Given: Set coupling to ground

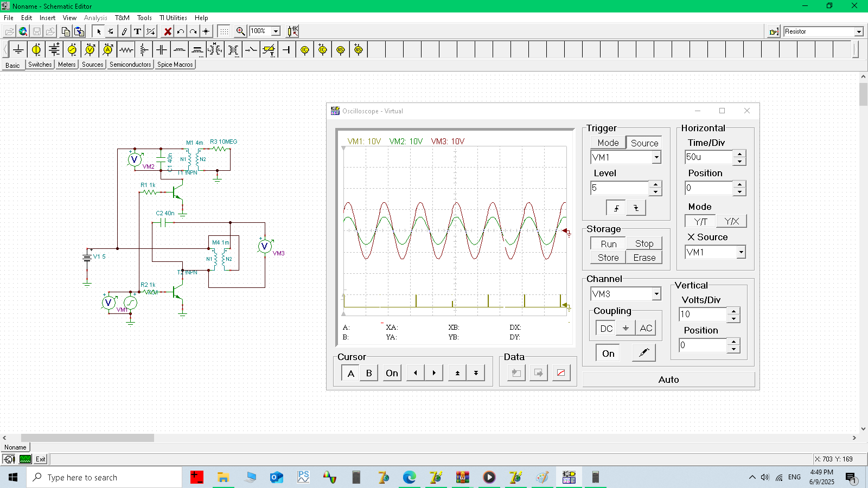Looking at the screenshot, I should [x=626, y=328].
